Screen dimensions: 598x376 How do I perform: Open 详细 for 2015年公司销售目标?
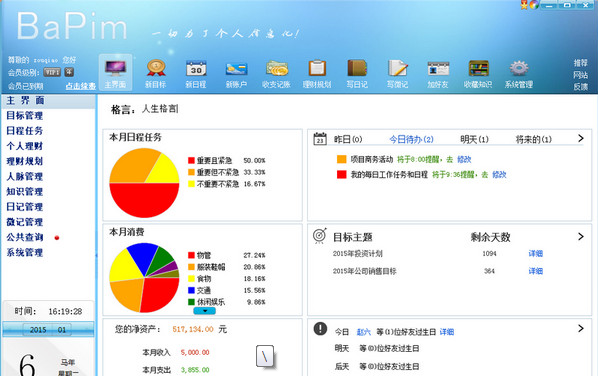click(x=535, y=271)
